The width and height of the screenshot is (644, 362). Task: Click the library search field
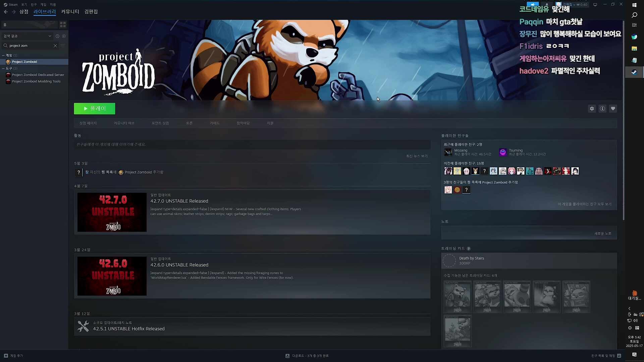point(30,46)
